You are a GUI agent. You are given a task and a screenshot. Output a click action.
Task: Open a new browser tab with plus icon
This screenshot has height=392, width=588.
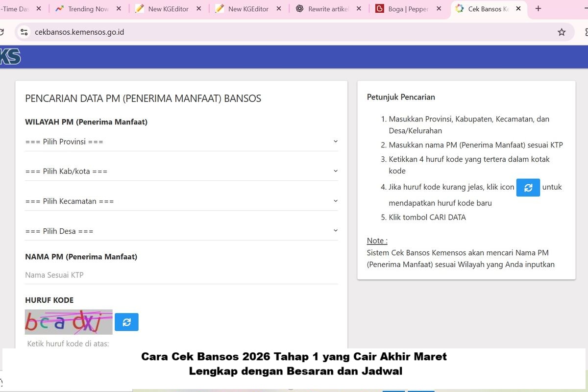click(538, 9)
